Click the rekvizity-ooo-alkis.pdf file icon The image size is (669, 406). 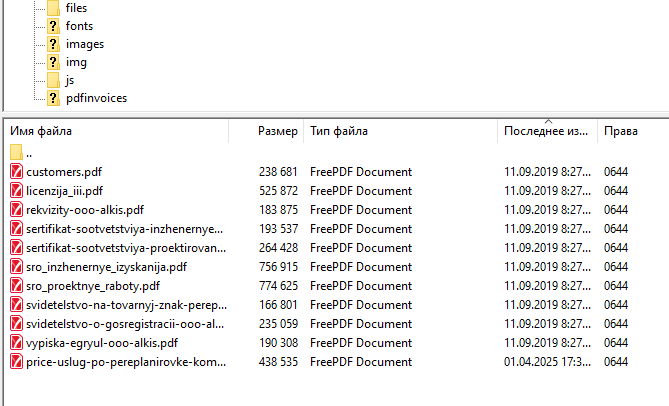(16, 210)
